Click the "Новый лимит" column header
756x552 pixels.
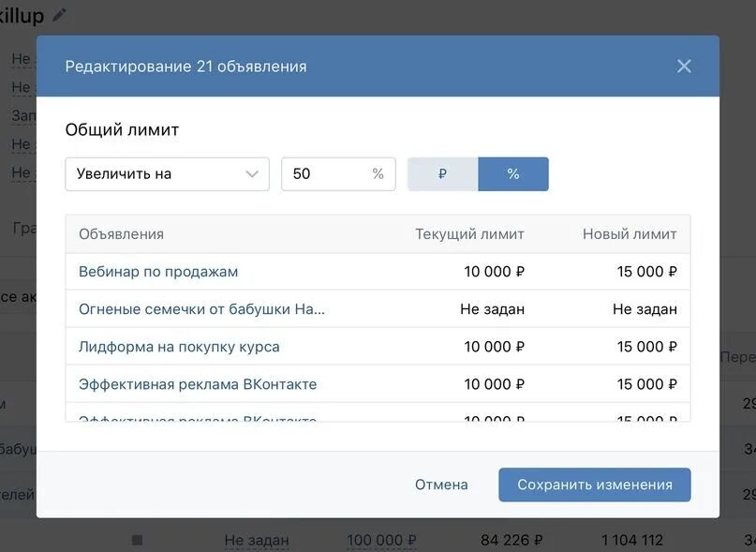coord(631,233)
